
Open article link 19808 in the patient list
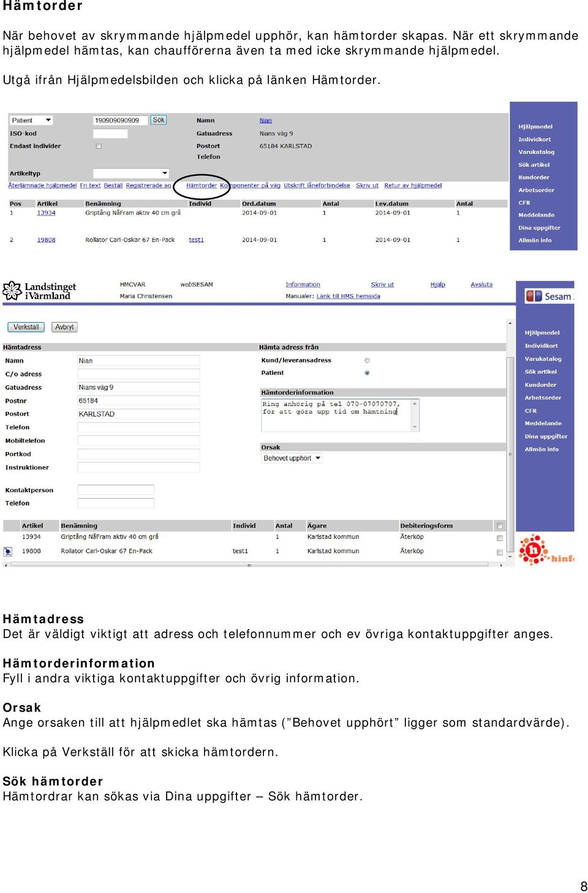click(x=46, y=240)
